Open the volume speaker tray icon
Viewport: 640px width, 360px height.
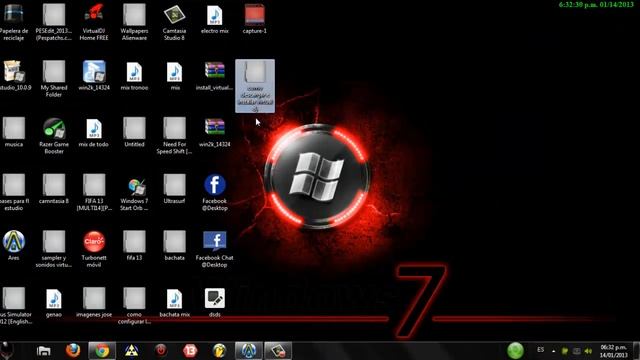point(588,351)
